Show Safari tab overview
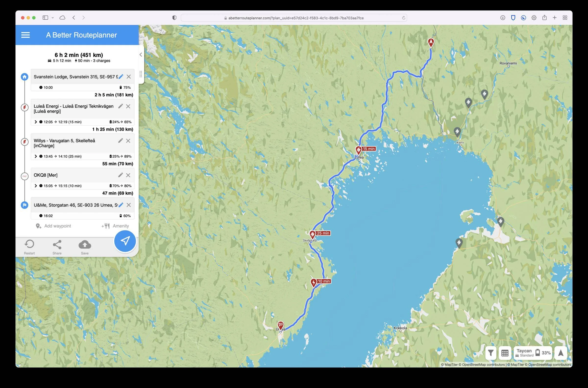 click(565, 18)
